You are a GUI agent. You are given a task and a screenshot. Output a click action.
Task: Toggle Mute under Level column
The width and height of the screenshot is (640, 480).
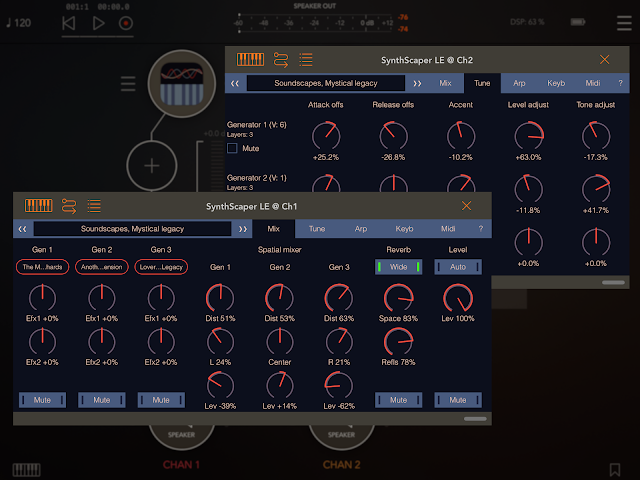[x=458, y=400]
